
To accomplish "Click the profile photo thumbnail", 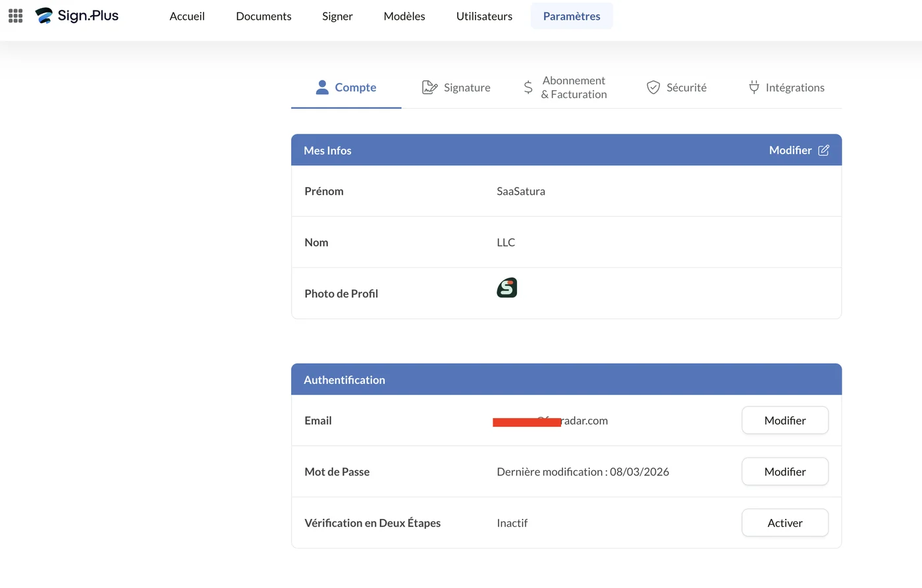I will pyautogui.click(x=507, y=288).
